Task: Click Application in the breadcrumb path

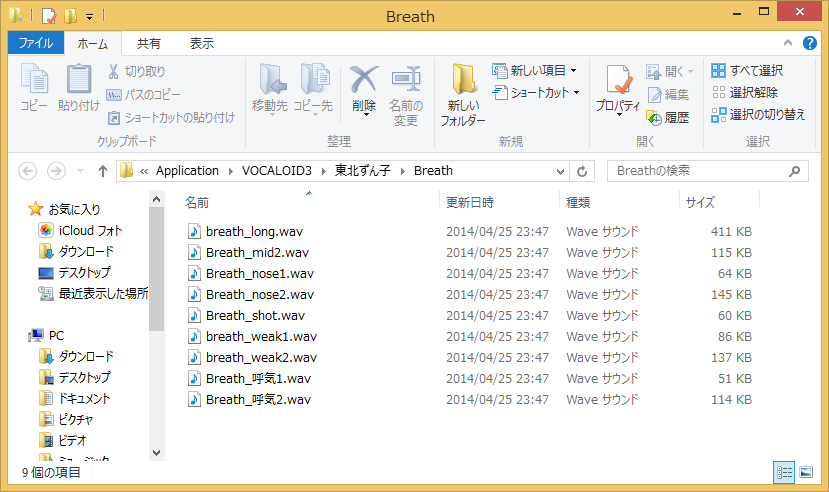Action: point(187,171)
